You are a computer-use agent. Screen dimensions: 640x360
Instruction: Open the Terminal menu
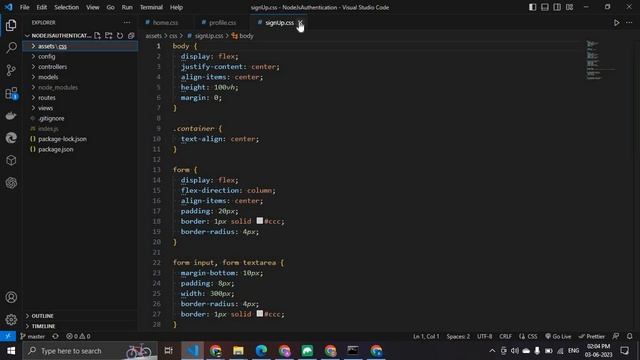point(151,7)
